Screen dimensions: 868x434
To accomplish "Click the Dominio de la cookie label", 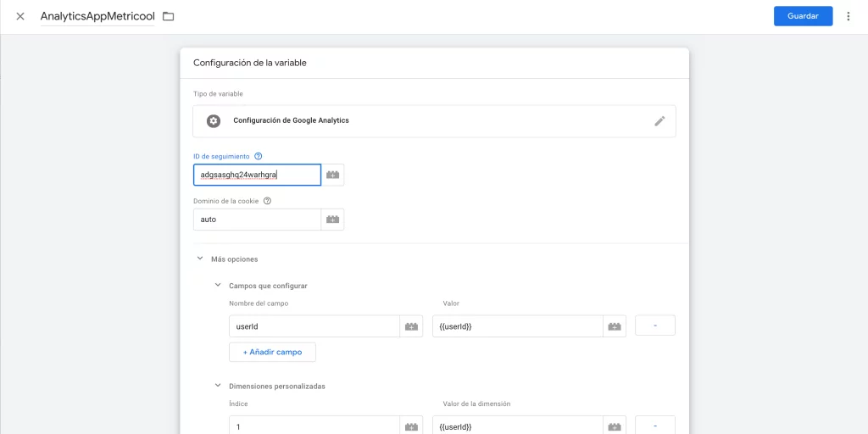I will (x=225, y=202).
